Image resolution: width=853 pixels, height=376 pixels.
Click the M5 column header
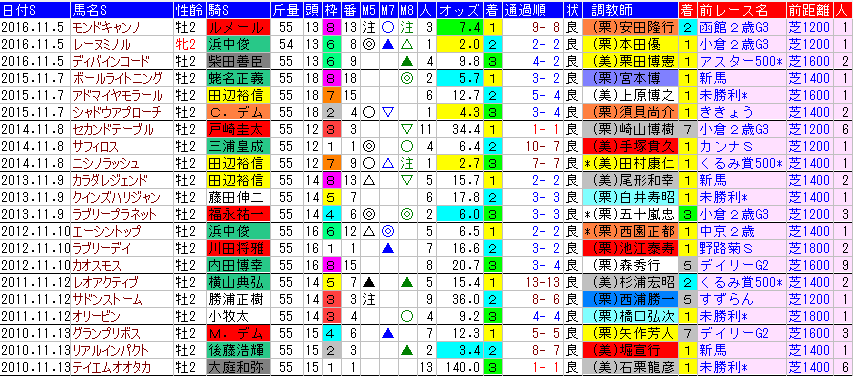coord(369,10)
